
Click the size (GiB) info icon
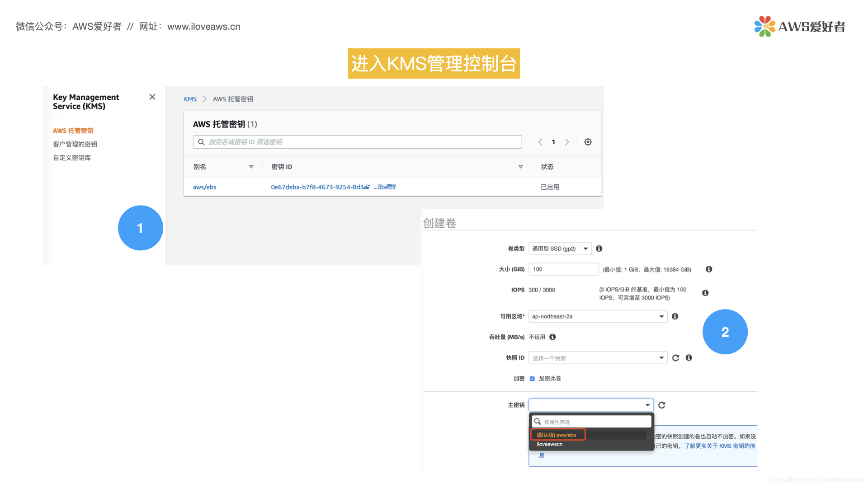point(709,269)
